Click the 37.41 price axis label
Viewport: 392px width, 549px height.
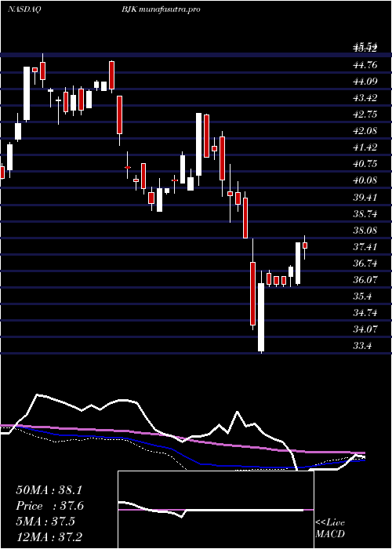coord(365,247)
